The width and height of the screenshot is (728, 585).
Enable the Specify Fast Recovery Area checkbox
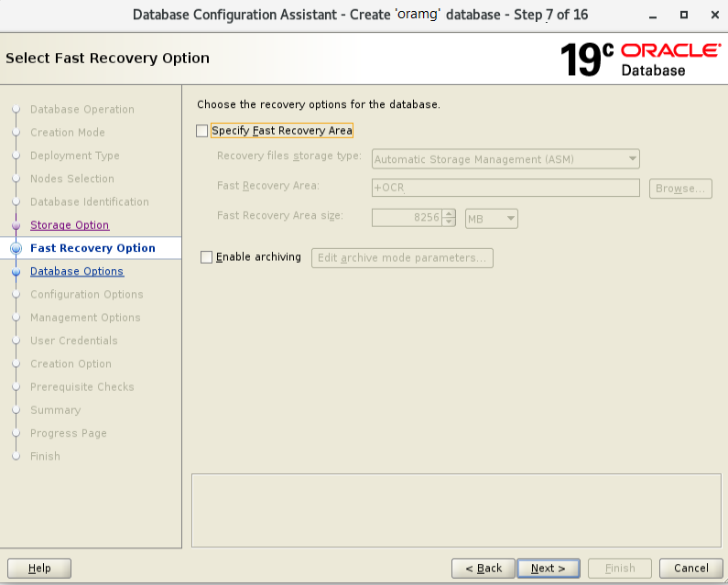pyautogui.click(x=202, y=131)
